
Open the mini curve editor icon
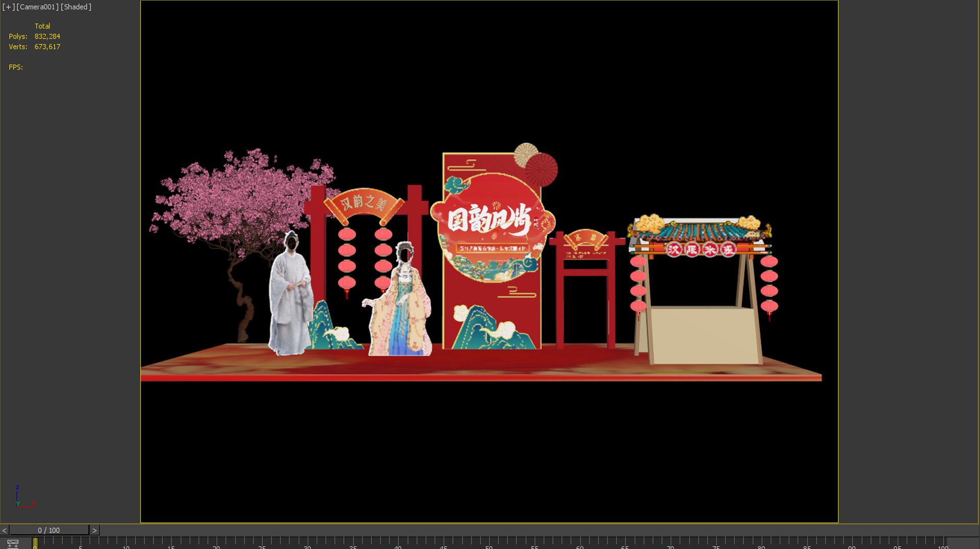13,543
